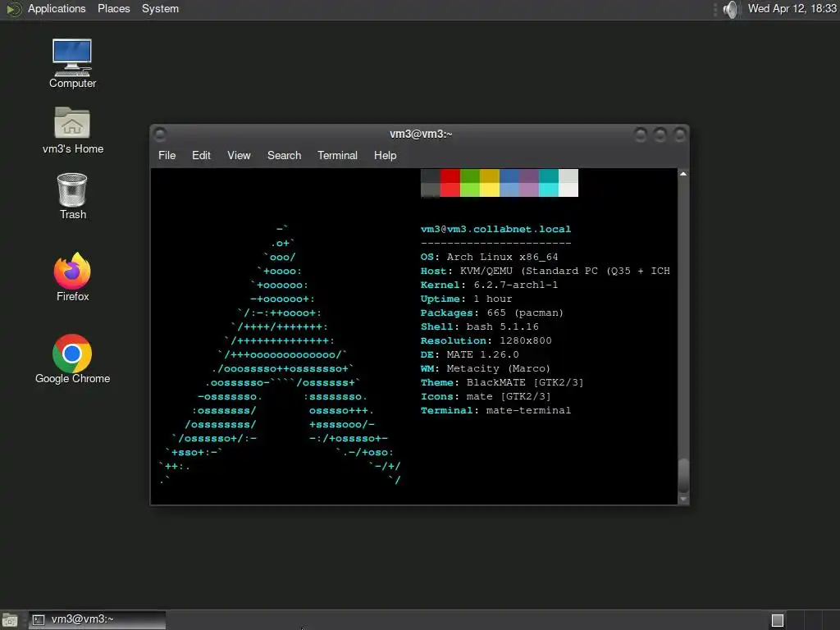Click the clock showing Wed Apr 12, 18:33
The height and width of the screenshot is (630, 840).
tap(792, 8)
